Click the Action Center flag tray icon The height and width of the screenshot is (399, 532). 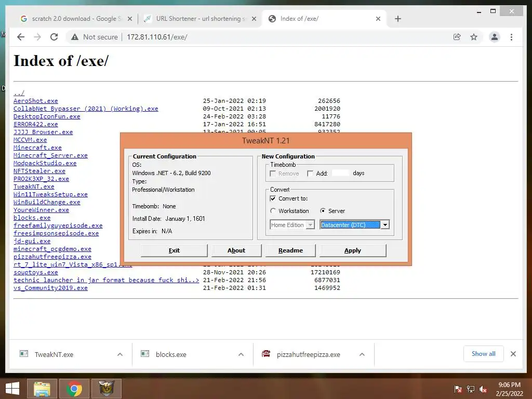tap(458, 389)
